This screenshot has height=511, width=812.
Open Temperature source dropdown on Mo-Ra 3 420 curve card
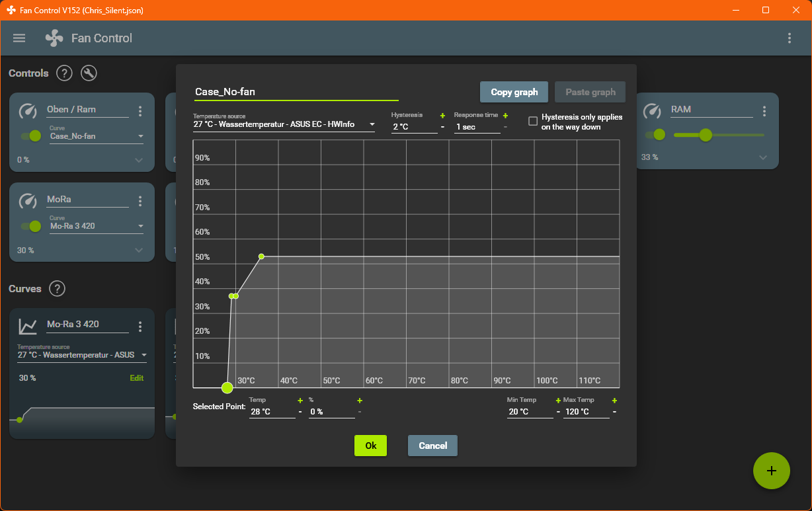(82, 355)
